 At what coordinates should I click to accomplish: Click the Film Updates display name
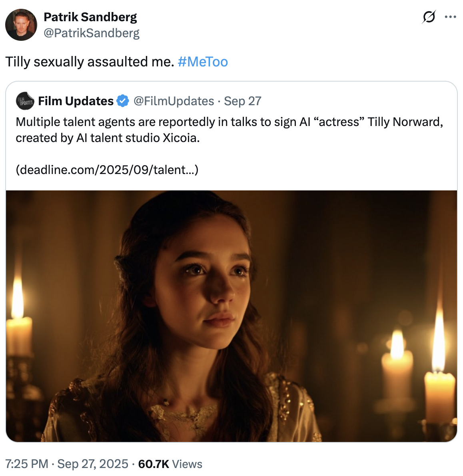pyautogui.click(x=75, y=101)
